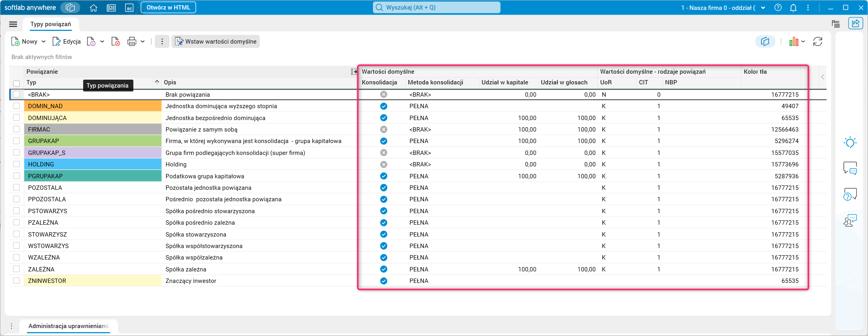Check the DOMIN_NAD row checkbox
This screenshot has width=868, height=336.
[x=16, y=106]
